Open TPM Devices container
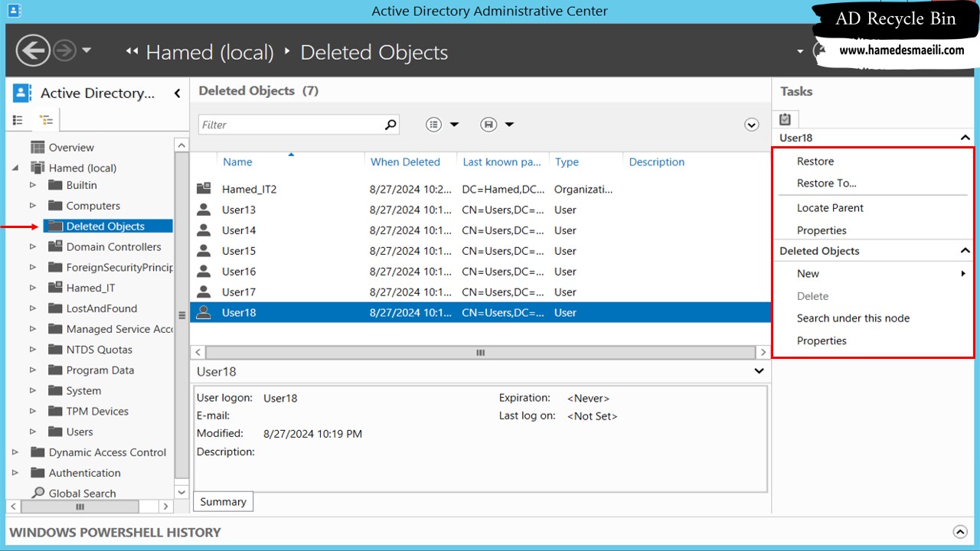This screenshot has height=551, width=980. 97,412
